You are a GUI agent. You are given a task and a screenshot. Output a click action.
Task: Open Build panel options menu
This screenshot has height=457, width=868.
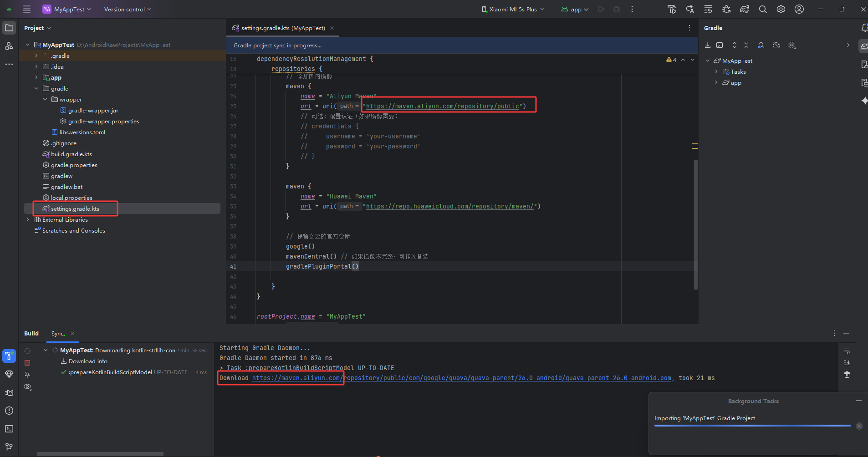(x=834, y=333)
